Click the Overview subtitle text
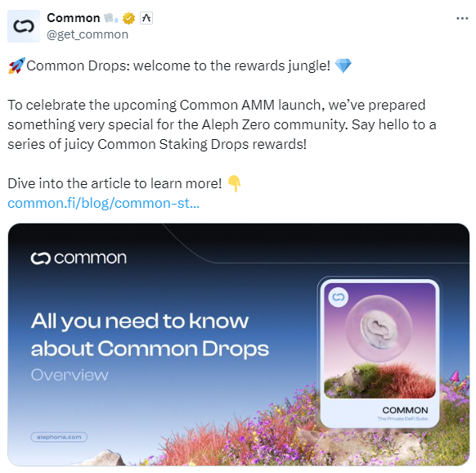476x473 pixels. click(70, 375)
